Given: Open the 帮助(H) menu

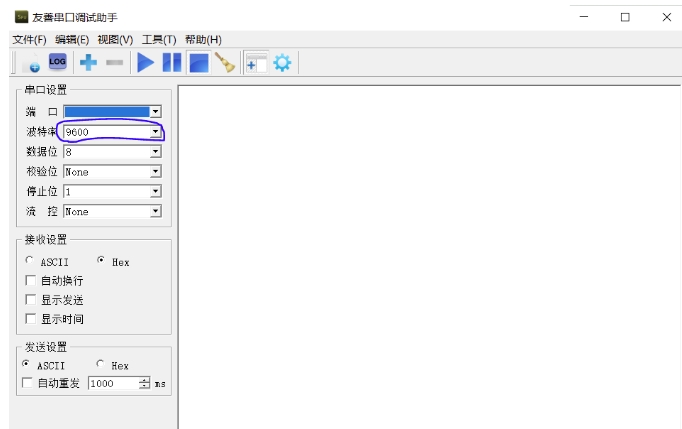Looking at the screenshot, I should [x=203, y=40].
